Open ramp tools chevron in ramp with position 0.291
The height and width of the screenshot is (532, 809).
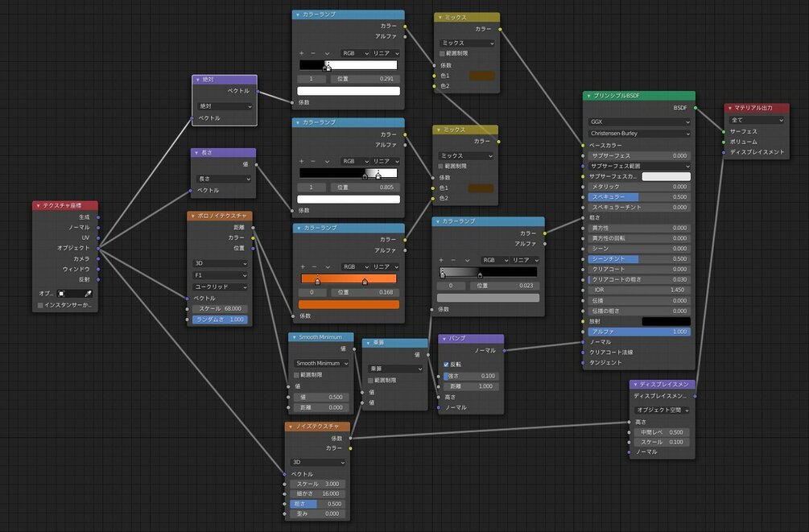327,53
